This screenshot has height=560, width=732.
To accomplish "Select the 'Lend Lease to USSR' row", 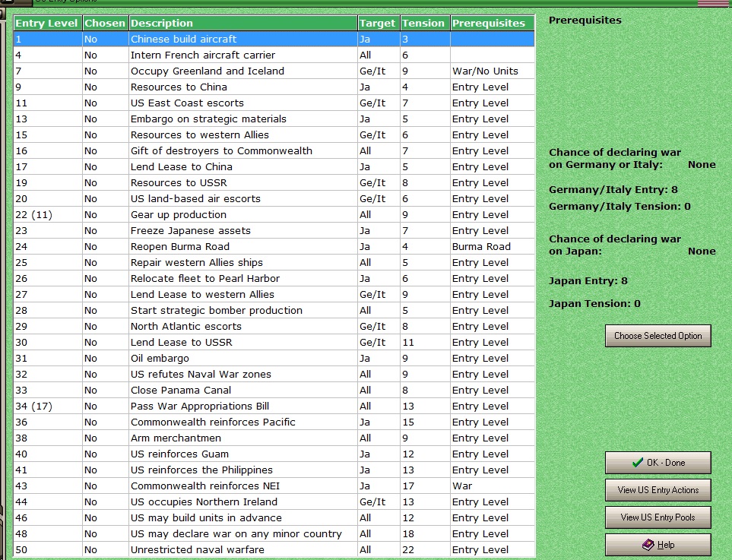I will coord(274,342).
